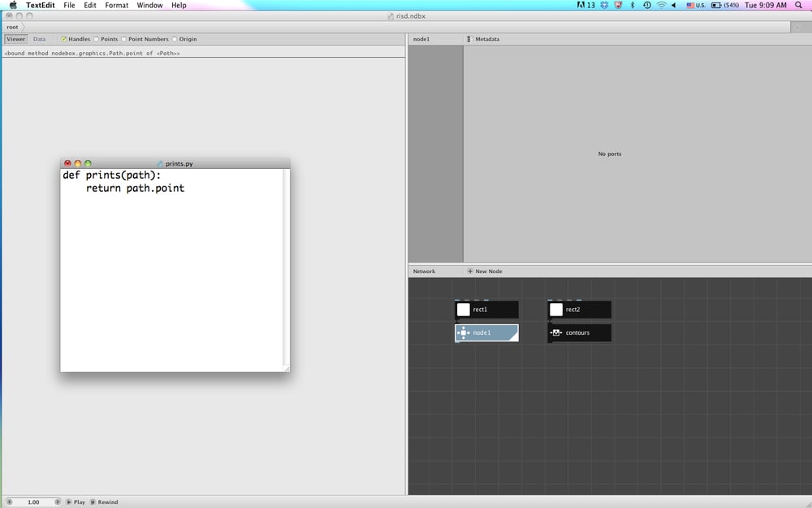Open the Help menu

point(179,5)
